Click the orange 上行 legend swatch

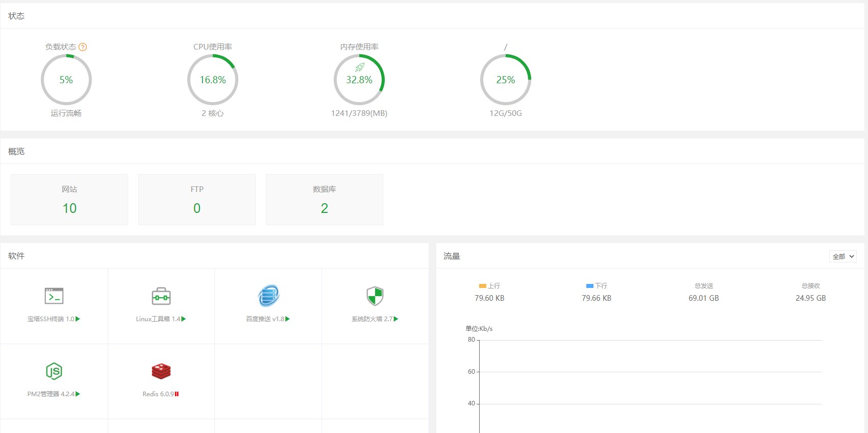pyautogui.click(x=483, y=286)
